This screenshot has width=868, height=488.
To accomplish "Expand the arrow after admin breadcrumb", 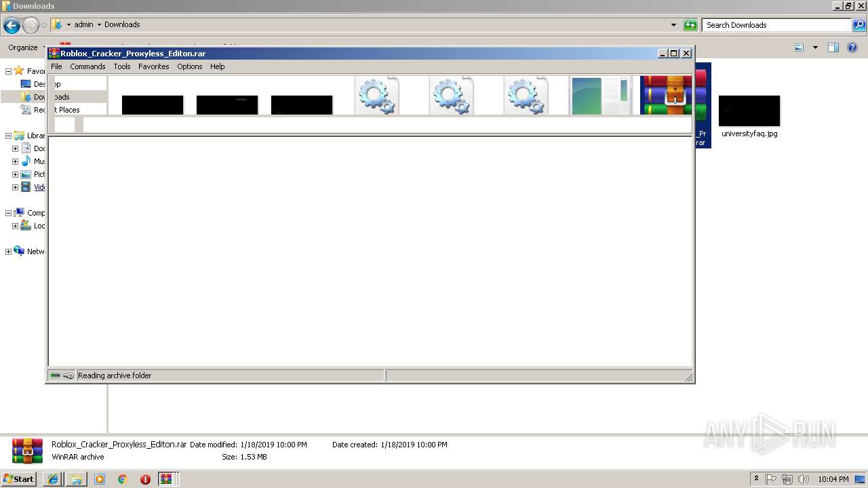I will click(x=99, y=24).
